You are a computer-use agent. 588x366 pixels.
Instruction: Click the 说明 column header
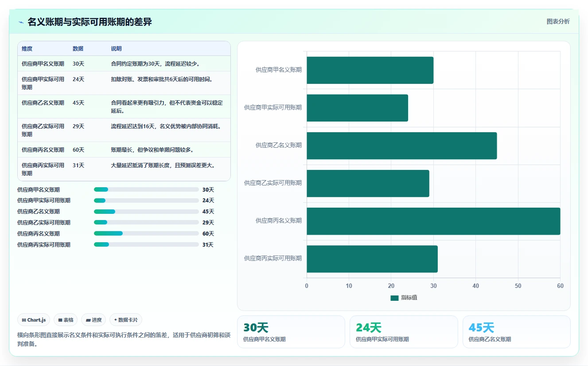point(116,49)
